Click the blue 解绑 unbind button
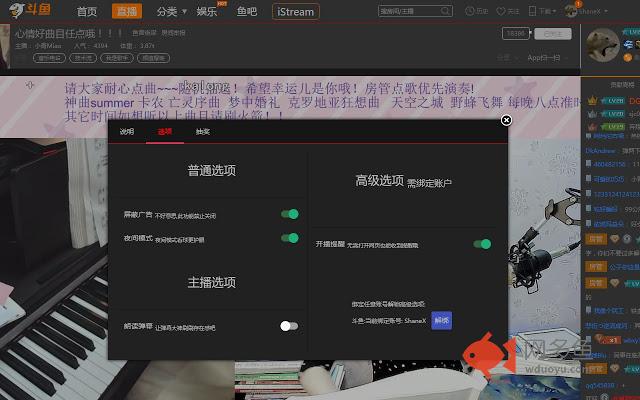 pos(442,321)
